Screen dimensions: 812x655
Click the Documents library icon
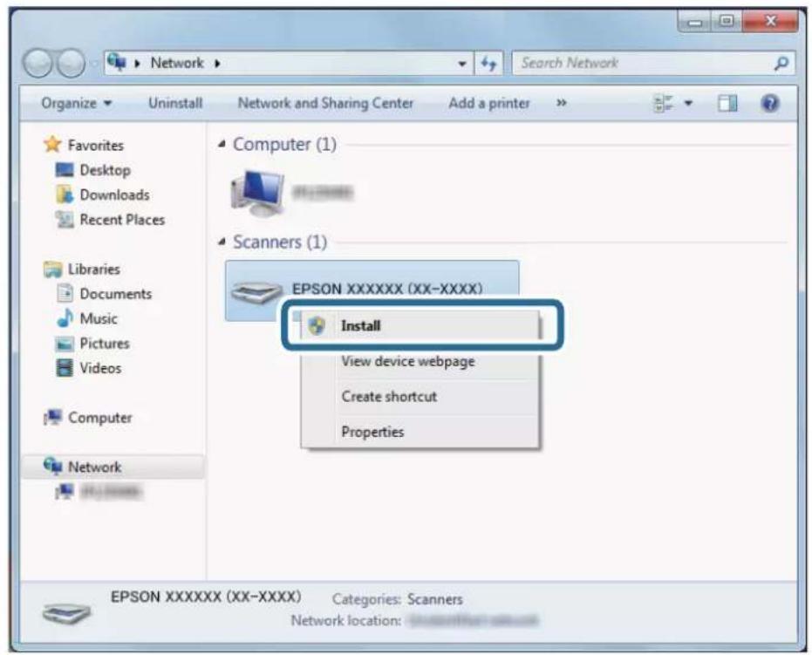pos(65,293)
